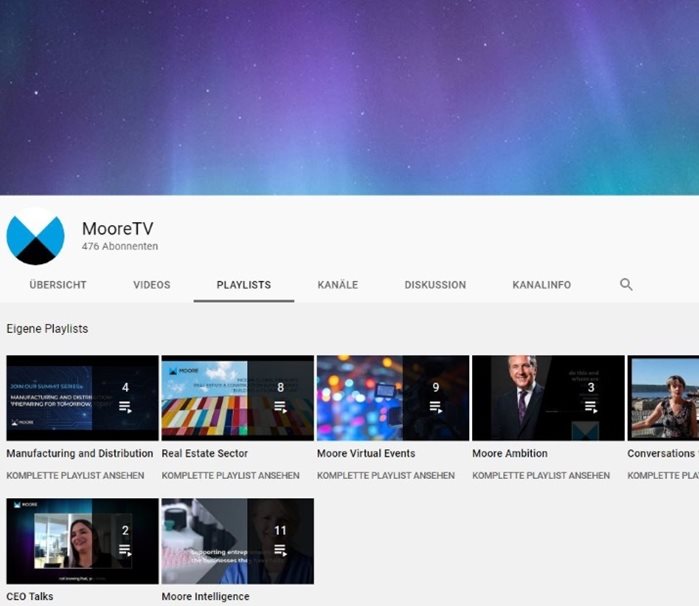Click playlist icon on CEO Talks thumbnail
The image size is (699, 606).
point(125,550)
